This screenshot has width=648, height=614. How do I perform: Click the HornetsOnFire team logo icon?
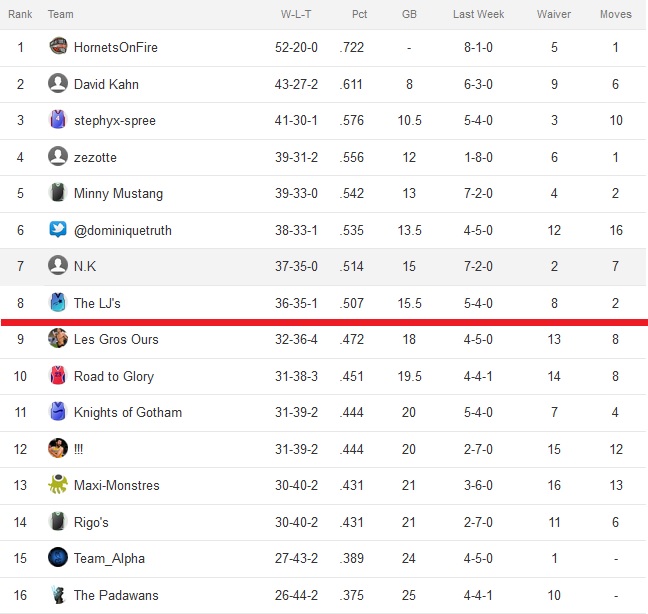click(58, 46)
